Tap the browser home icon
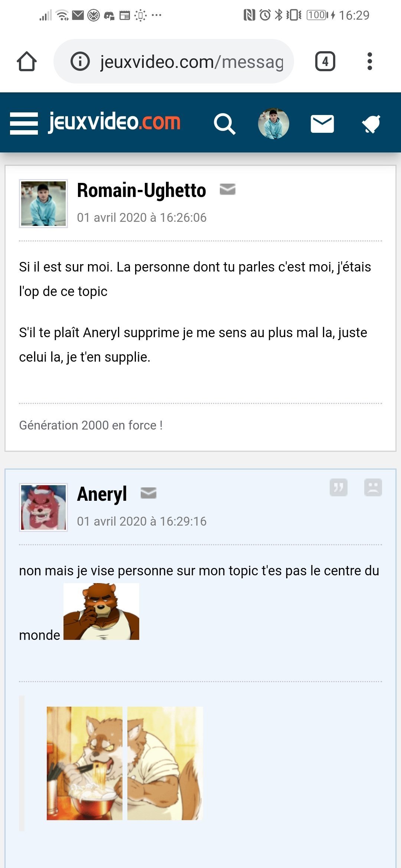Screen dimensions: 401x868 coord(27,62)
